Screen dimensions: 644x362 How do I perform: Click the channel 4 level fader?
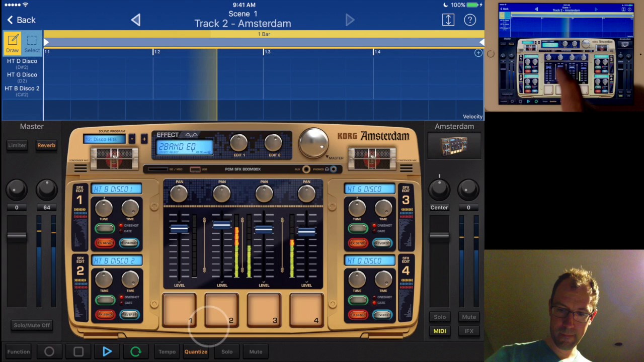coord(306,232)
